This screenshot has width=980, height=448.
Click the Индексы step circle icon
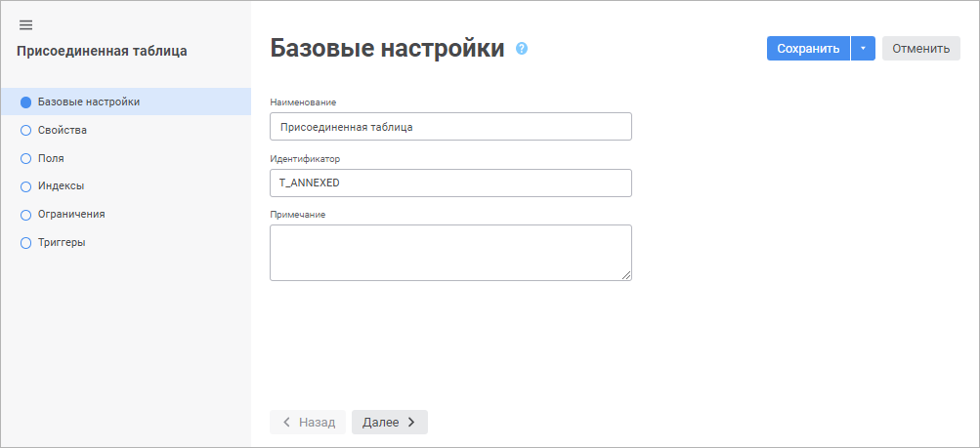tap(26, 186)
